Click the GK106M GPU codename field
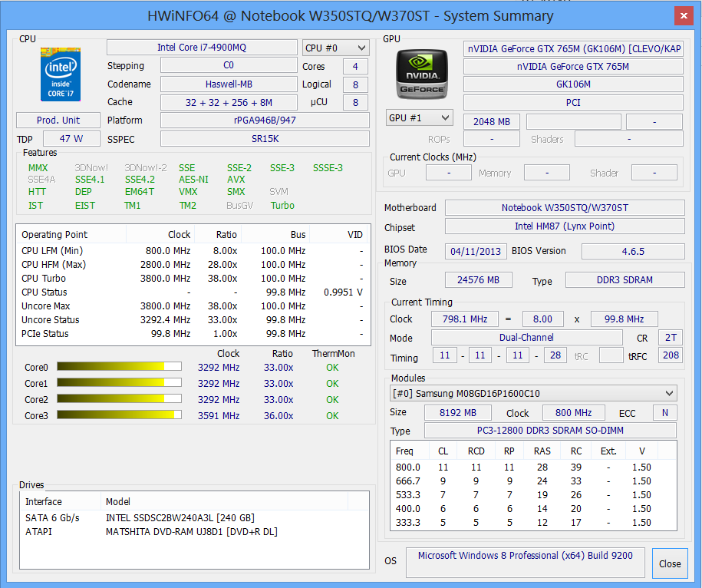 click(574, 84)
